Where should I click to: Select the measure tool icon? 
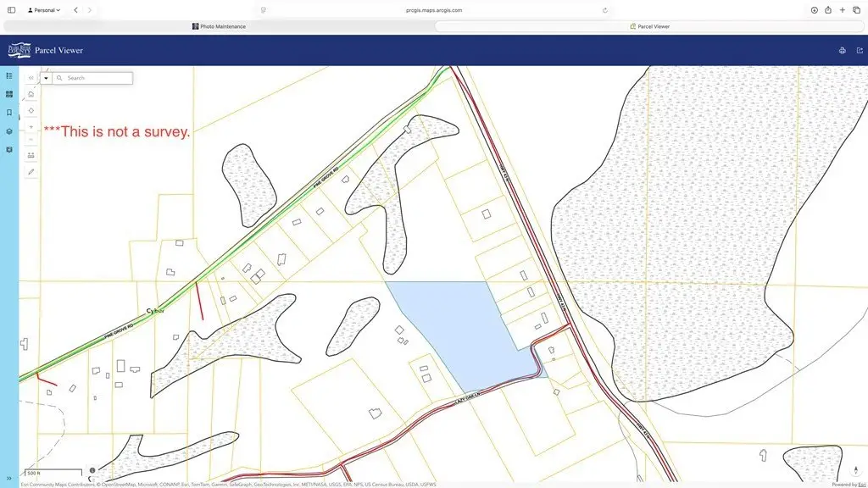[x=31, y=156]
